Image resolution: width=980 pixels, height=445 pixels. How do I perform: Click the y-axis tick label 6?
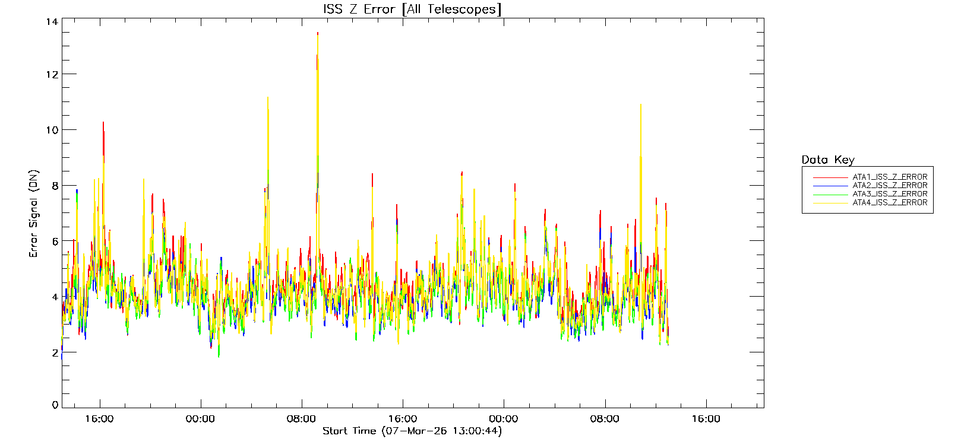coord(55,241)
